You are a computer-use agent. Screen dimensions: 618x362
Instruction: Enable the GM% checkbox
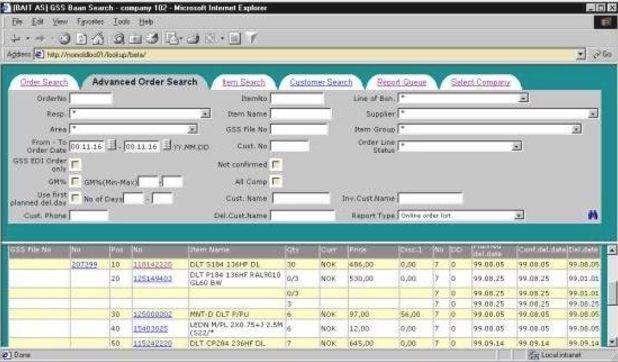(x=75, y=181)
